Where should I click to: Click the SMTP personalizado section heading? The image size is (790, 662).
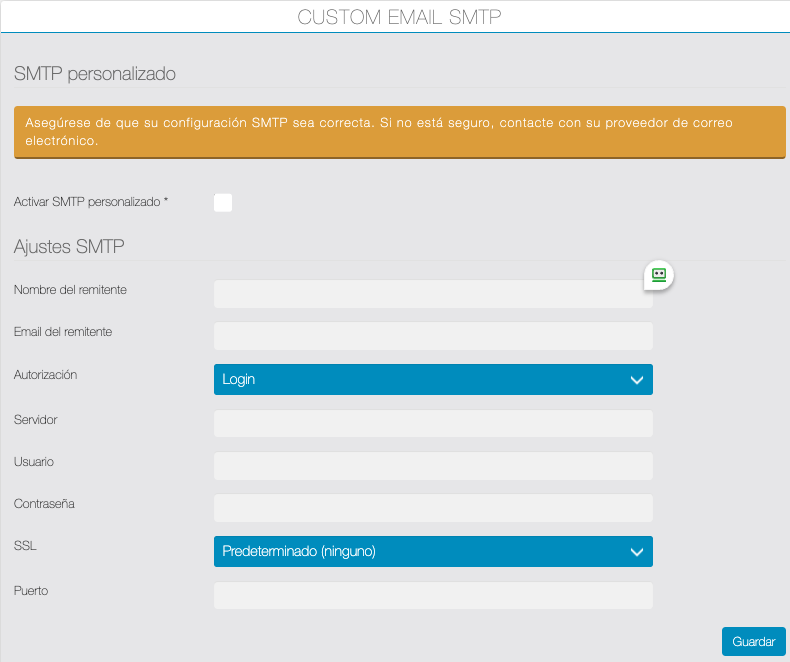(x=95, y=74)
